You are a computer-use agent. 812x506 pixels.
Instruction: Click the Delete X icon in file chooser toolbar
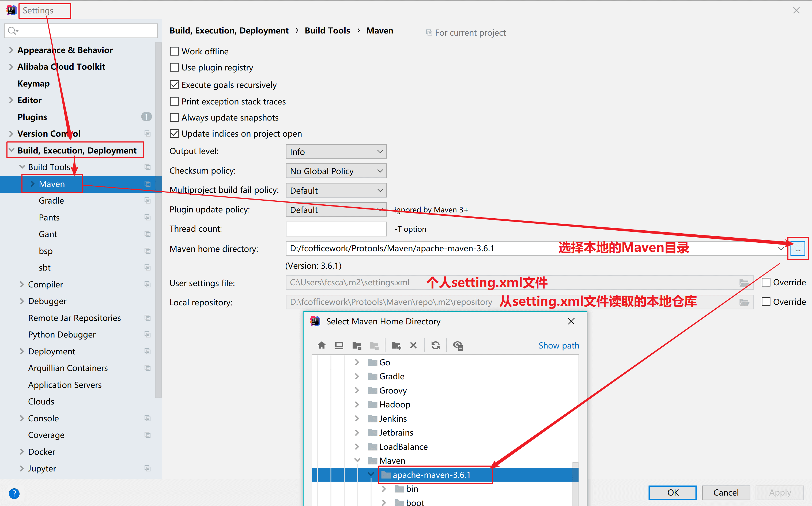(x=413, y=345)
